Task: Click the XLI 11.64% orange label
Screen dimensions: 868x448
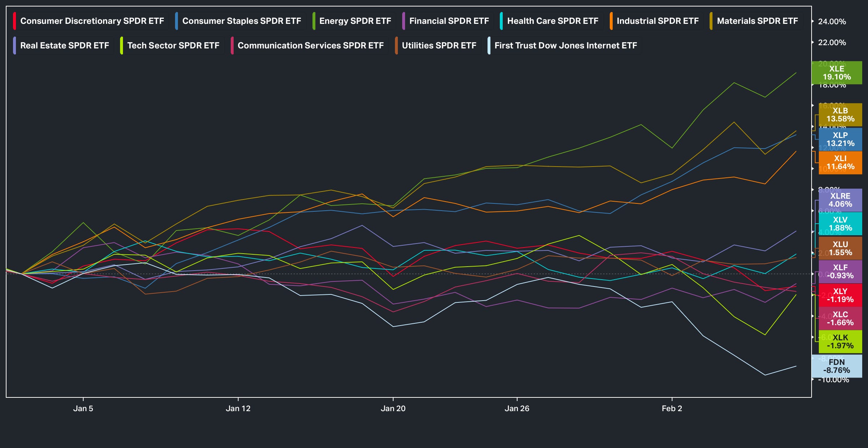Action: [840, 163]
